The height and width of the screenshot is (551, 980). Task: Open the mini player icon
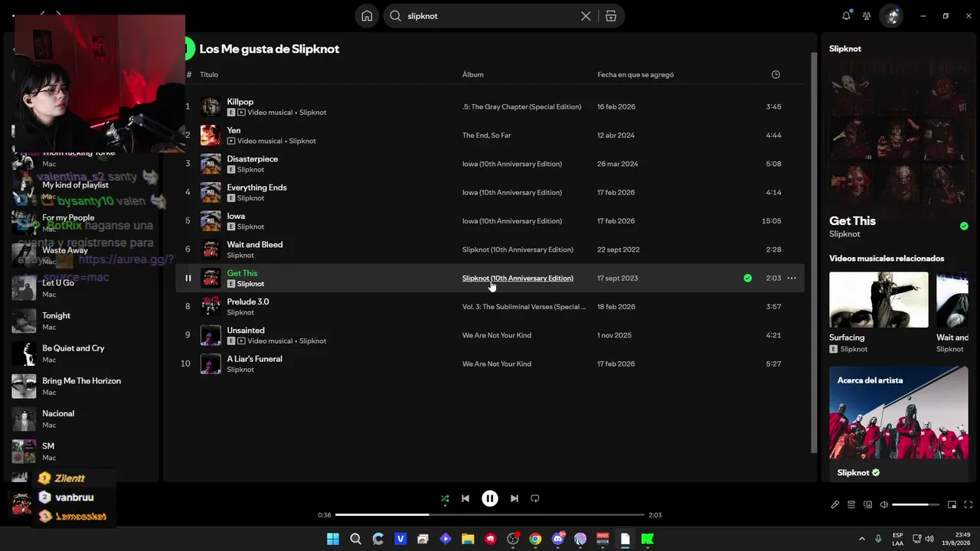click(x=952, y=504)
